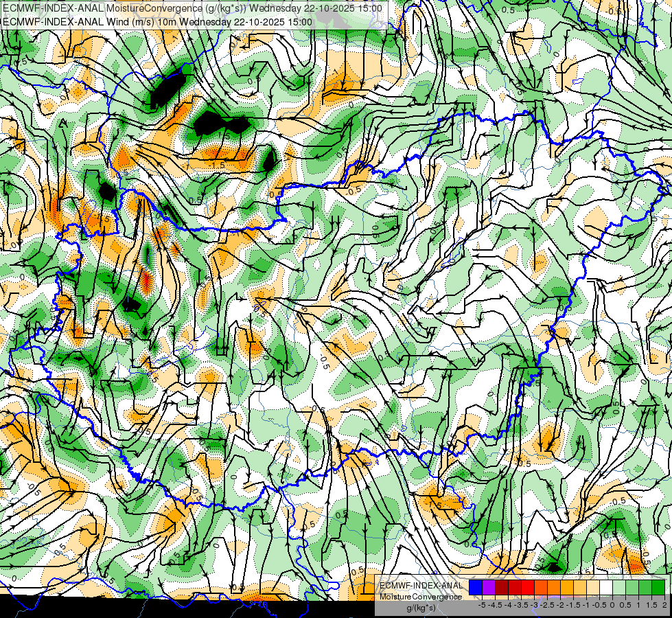Click the legend scale value -5
The height and width of the screenshot is (618, 672).
[482, 605]
